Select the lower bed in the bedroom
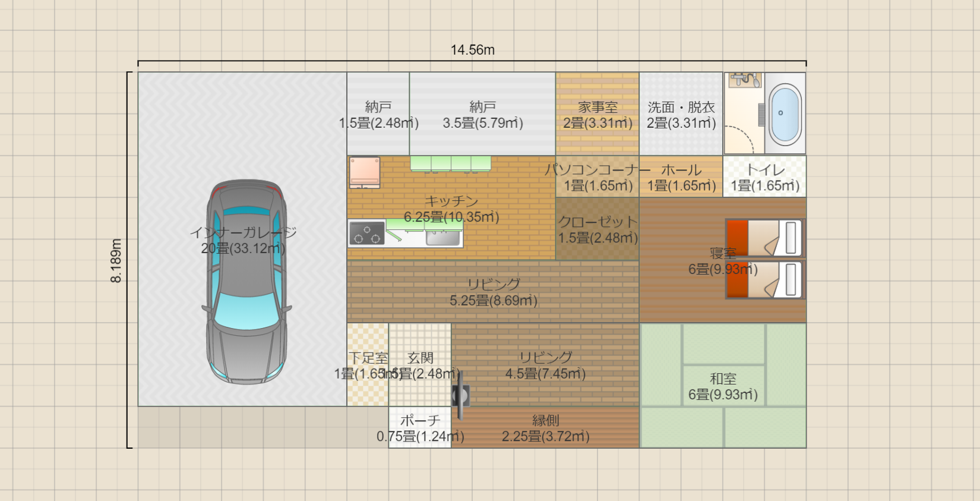The height and width of the screenshot is (501, 980). 764,280
